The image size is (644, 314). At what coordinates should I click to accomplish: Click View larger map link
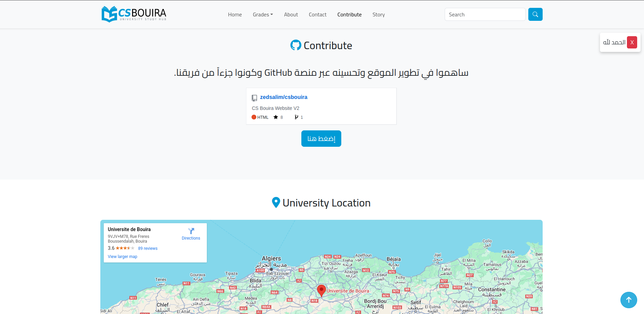point(123,257)
